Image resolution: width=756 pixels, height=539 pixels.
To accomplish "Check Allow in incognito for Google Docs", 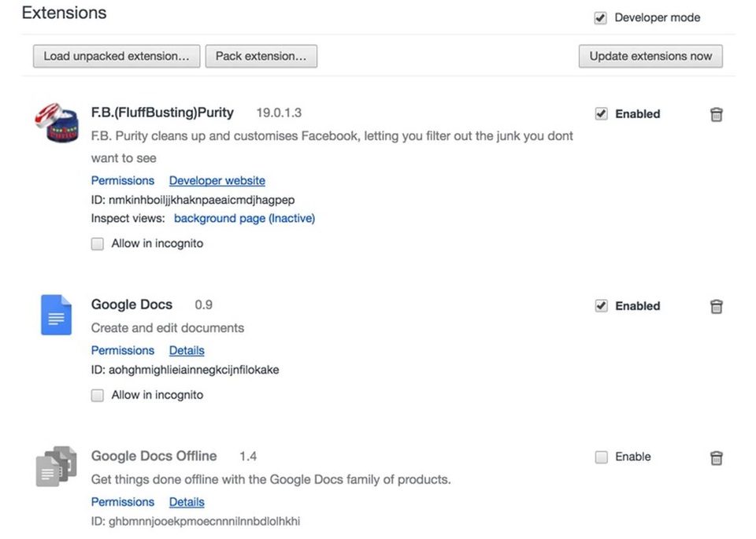I will pyautogui.click(x=98, y=396).
